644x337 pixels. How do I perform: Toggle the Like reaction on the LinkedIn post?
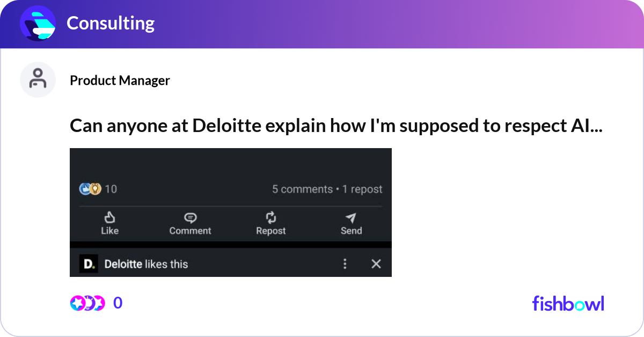click(110, 223)
